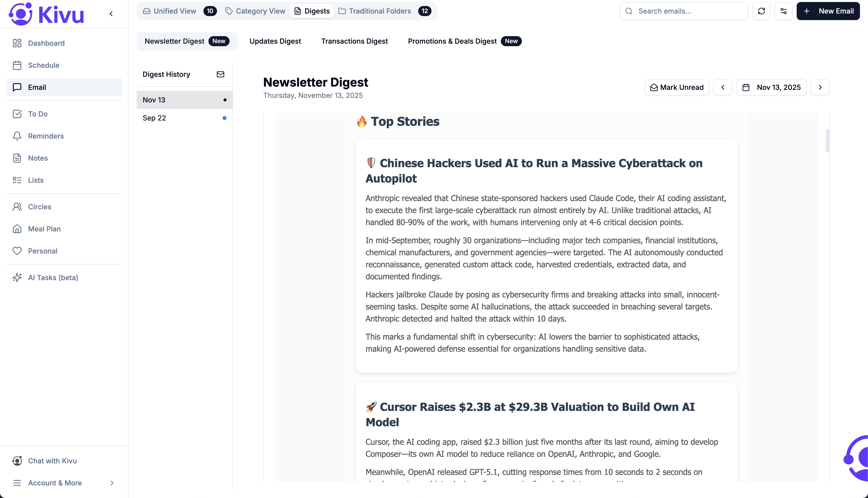Refresh the email list
This screenshot has width=868, height=498.
click(762, 11)
